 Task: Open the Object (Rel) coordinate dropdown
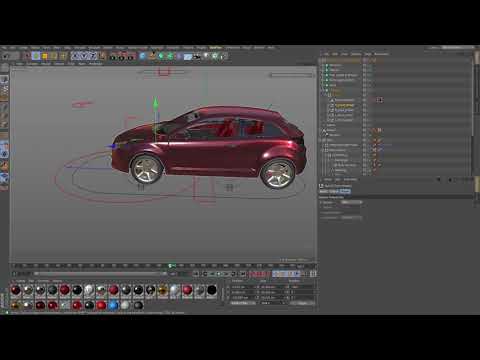243,303
